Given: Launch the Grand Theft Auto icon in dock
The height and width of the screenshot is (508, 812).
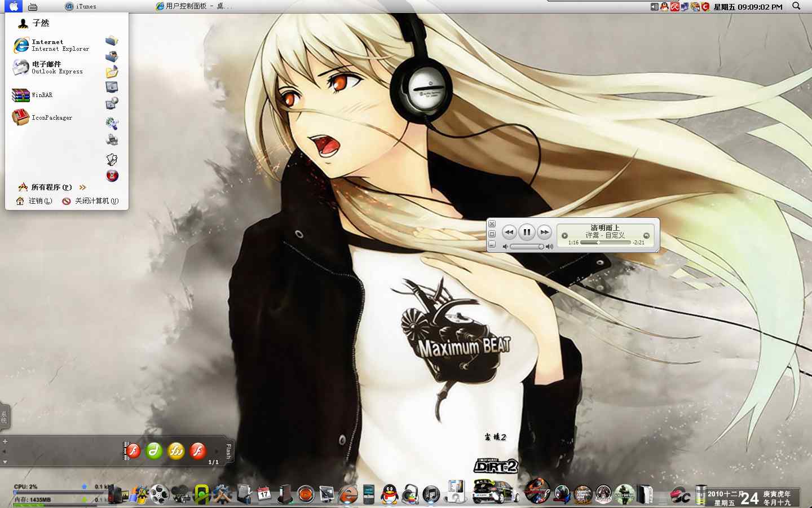Looking at the screenshot, I should tap(582, 494).
